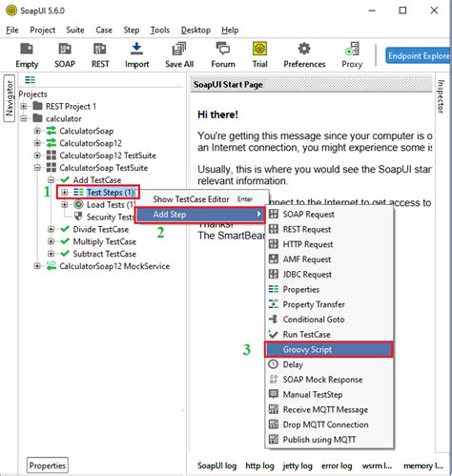This screenshot has height=476, width=452.
Task: Select Groovy Script from Add Step submenu
Action: pyautogui.click(x=329, y=349)
